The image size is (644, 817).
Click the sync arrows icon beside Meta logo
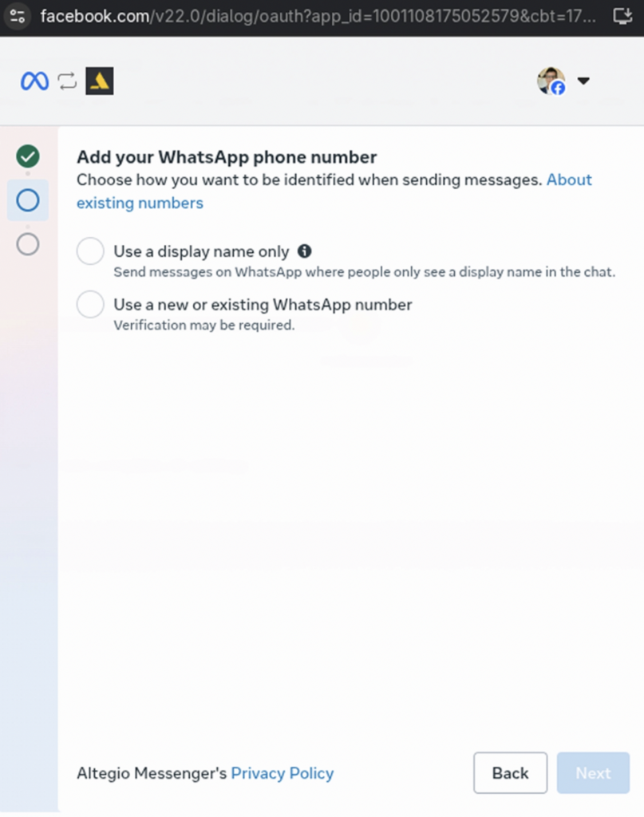[x=67, y=81]
